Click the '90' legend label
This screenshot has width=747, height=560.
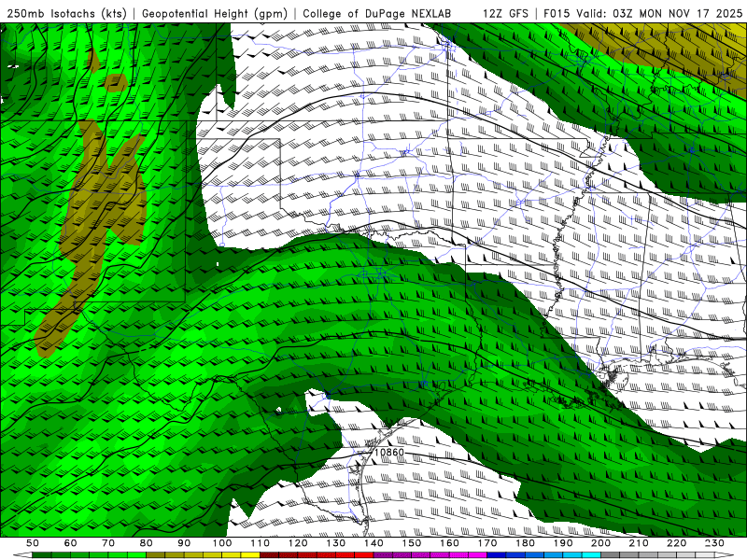coord(184,543)
